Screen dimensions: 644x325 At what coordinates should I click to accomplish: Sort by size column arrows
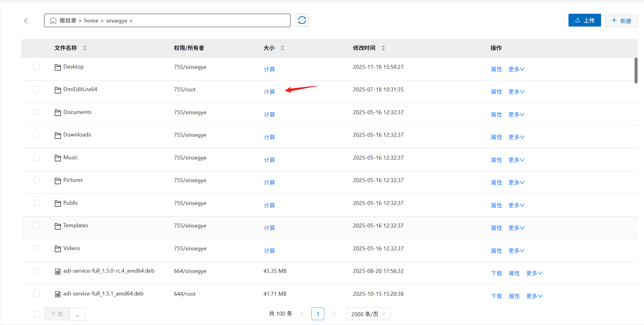pyautogui.click(x=283, y=48)
